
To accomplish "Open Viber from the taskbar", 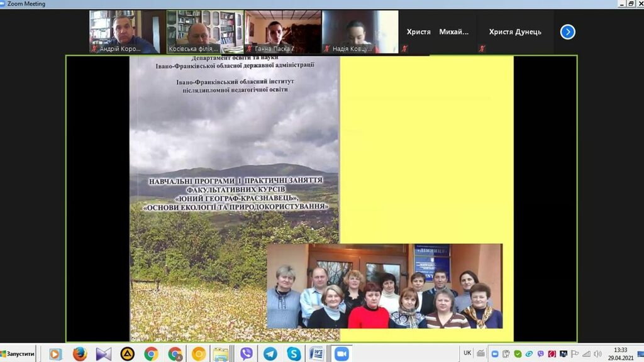I will point(247,354).
